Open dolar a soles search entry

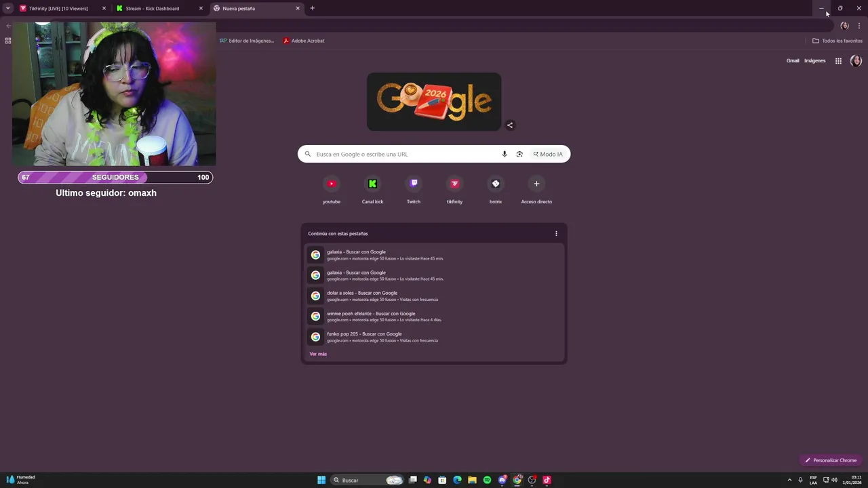tap(434, 296)
